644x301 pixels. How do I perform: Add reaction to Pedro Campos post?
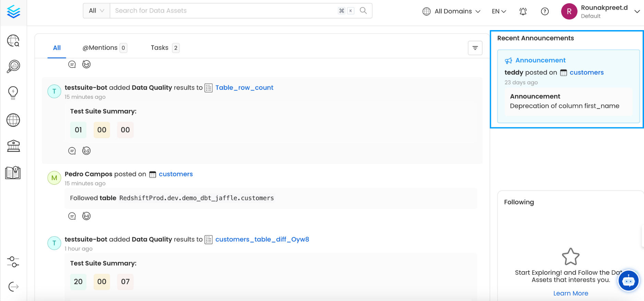(86, 216)
